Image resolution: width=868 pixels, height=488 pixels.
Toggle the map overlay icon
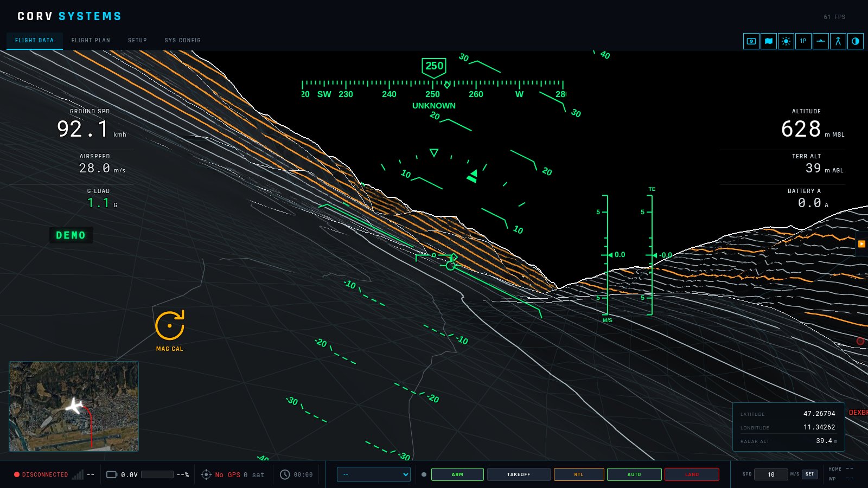769,41
